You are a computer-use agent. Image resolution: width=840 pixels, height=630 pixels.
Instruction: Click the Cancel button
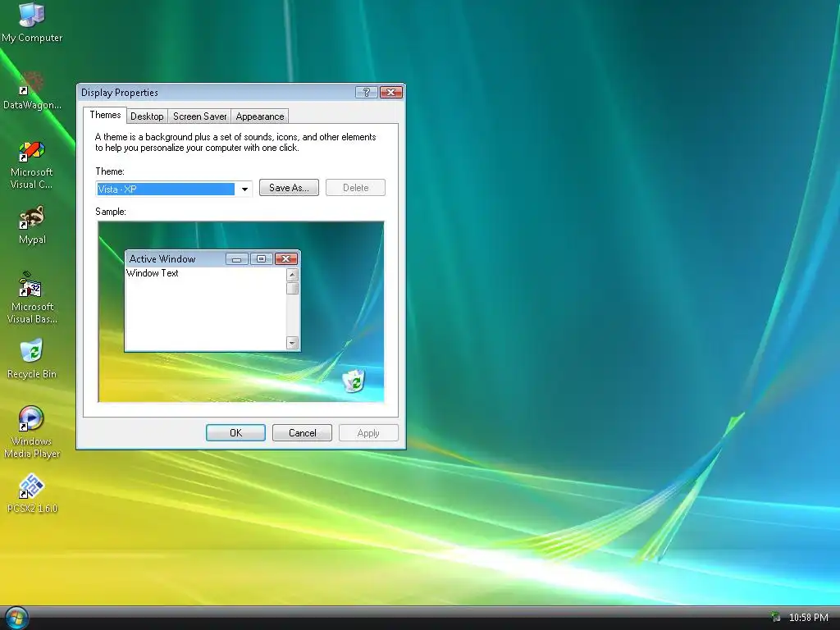tap(302, 433)
